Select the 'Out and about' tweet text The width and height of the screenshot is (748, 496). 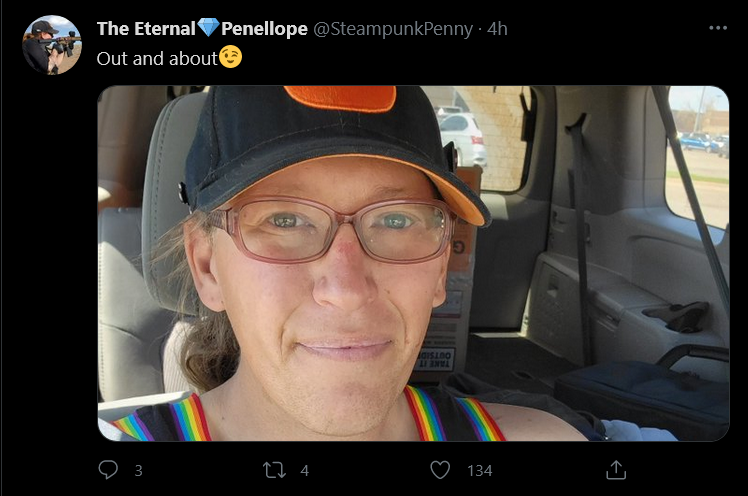click(x=157, y=59)
